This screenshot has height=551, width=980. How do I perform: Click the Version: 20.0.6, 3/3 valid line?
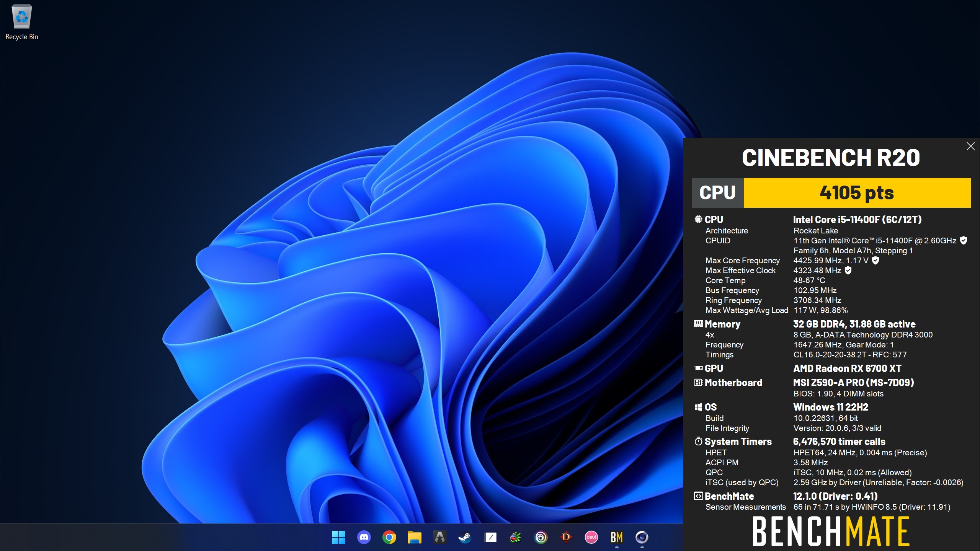click(837, 428)
